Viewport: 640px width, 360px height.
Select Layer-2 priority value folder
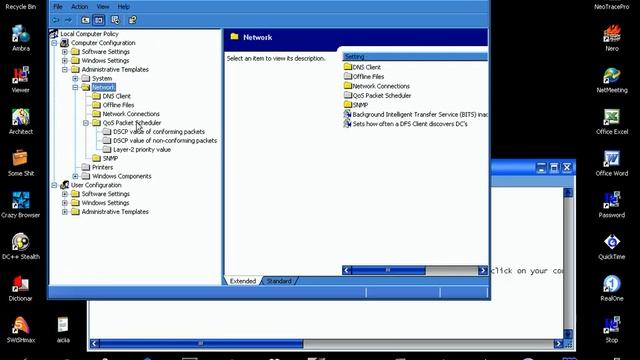tap(142, 150)
